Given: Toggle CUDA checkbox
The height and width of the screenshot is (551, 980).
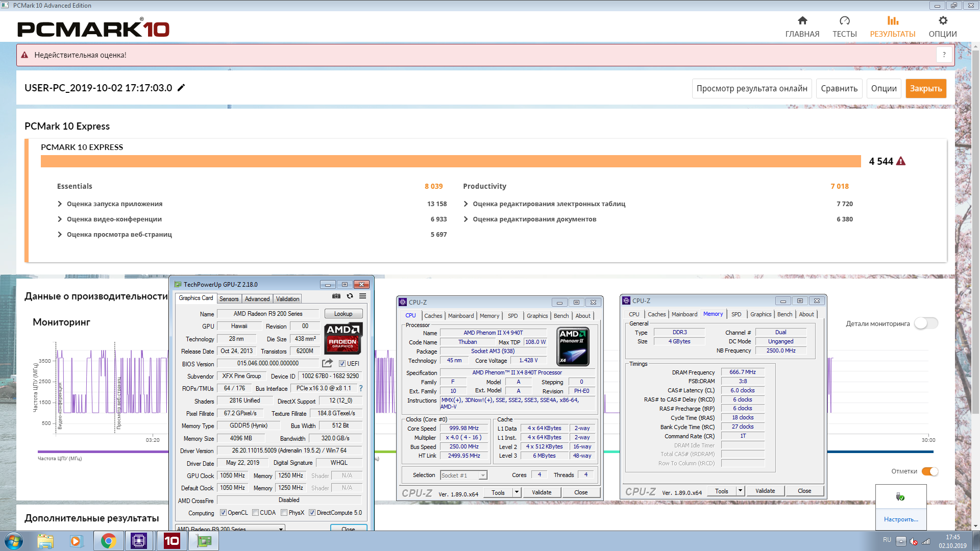Looking at the screenshot, I should 256,513.
